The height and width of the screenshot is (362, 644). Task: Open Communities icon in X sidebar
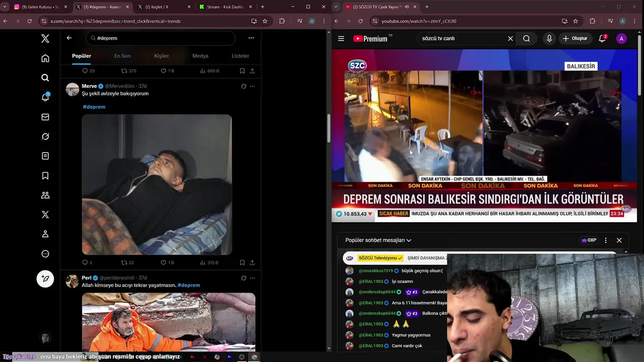click(x=45, y=195)
